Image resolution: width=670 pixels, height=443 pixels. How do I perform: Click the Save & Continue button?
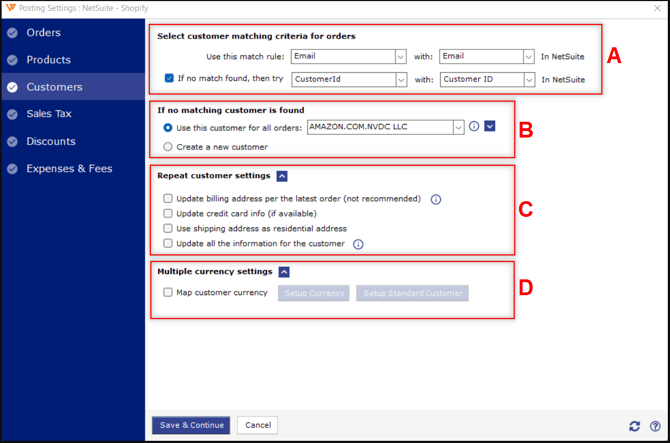191,425
